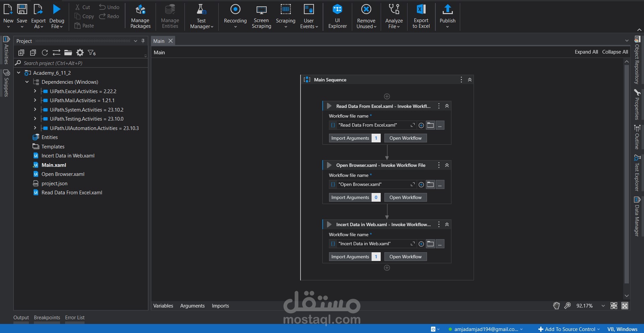
Task: Click the zoom magnifier icon in the designer footer
Action: tap(568, 306)
